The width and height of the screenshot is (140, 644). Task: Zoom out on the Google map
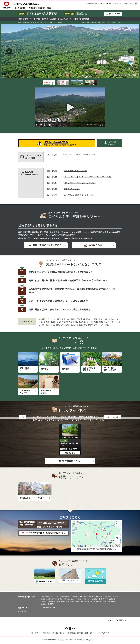coord(117,542)
